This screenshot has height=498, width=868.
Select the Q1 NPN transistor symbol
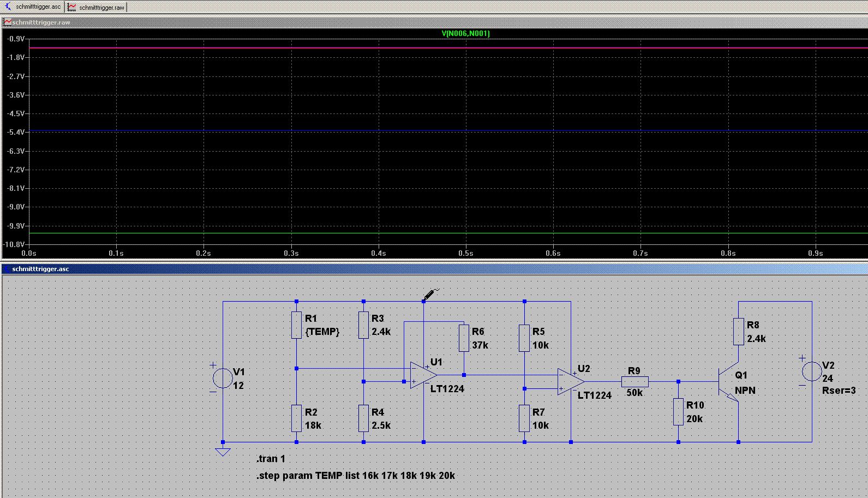point(729,382)
